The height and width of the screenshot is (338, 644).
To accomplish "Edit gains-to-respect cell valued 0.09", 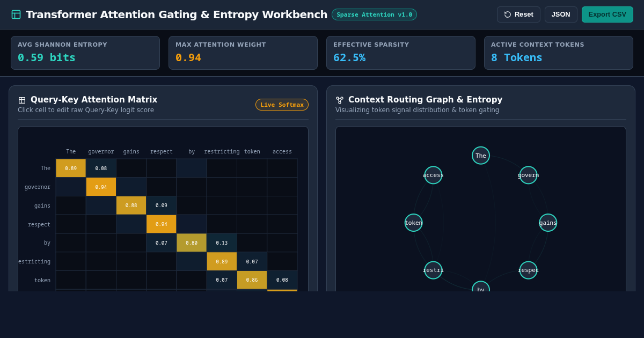I will point(162,205).
